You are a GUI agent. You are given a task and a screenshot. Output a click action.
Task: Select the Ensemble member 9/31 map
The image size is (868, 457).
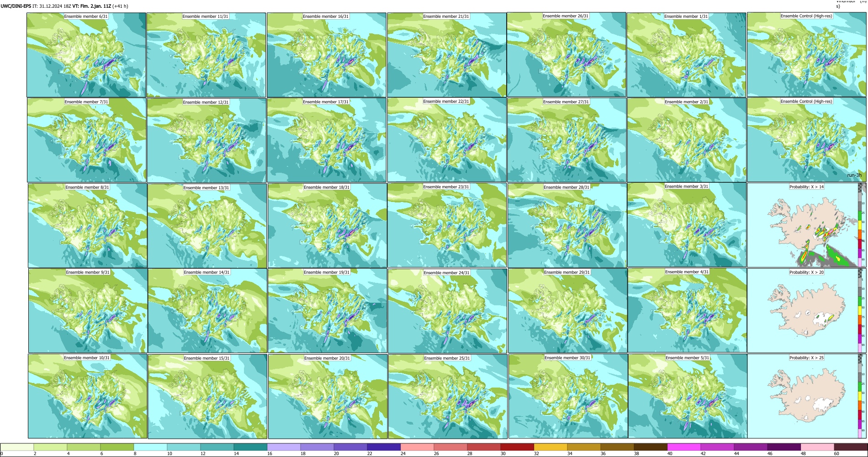(88, 311)
